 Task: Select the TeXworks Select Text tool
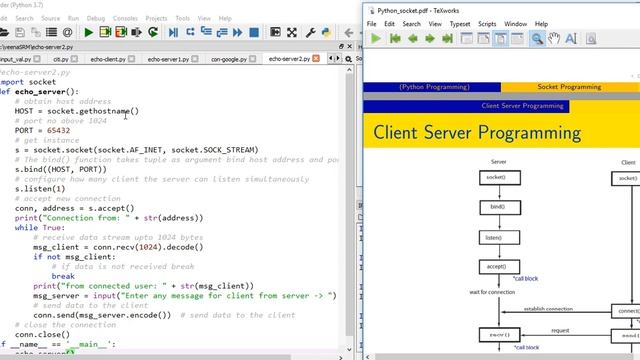pos(571,39)
